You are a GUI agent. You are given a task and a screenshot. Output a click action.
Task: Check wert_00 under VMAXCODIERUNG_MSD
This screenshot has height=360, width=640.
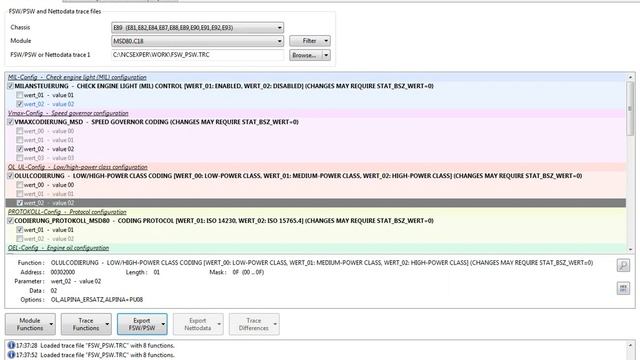(x=20, y=131)
